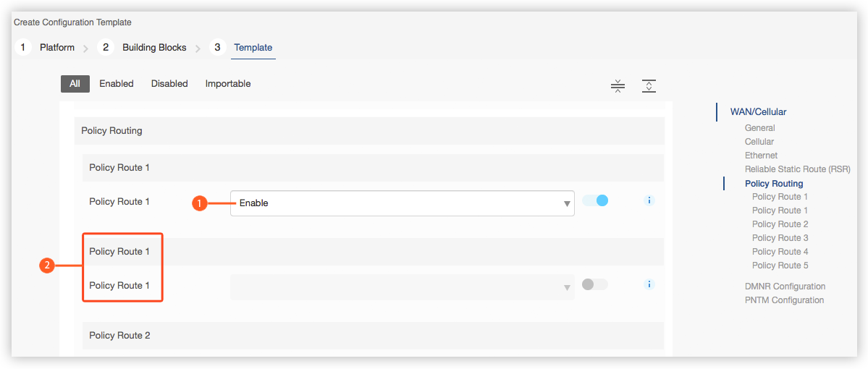The width and height of the screenshot is (868, 369).
Task: Select the Importable filter tab
Action: coord(228,84)
